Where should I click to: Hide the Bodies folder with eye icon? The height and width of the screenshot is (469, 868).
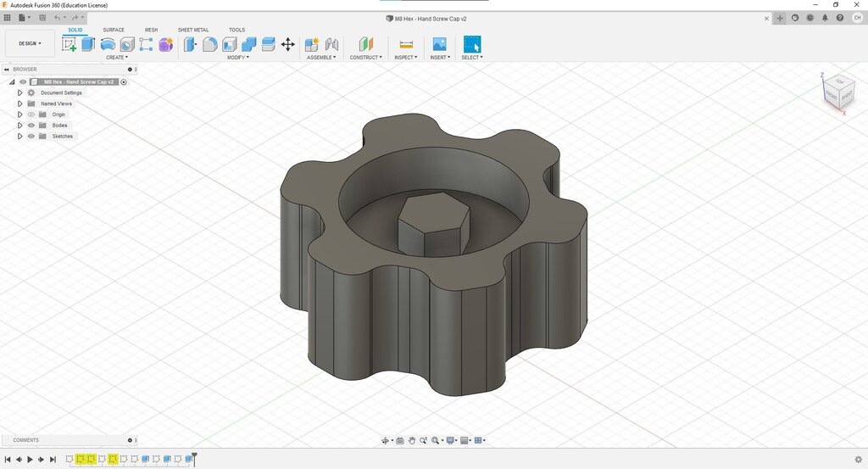[x=31, y=126]
